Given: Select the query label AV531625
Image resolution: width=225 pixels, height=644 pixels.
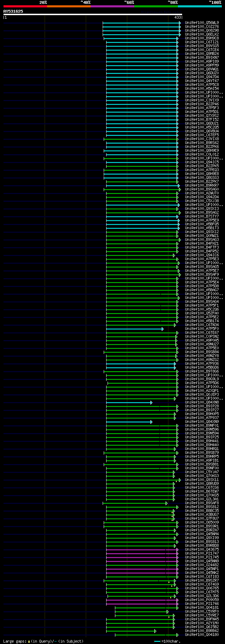Looking at the screenshot, I should point(13,11).
